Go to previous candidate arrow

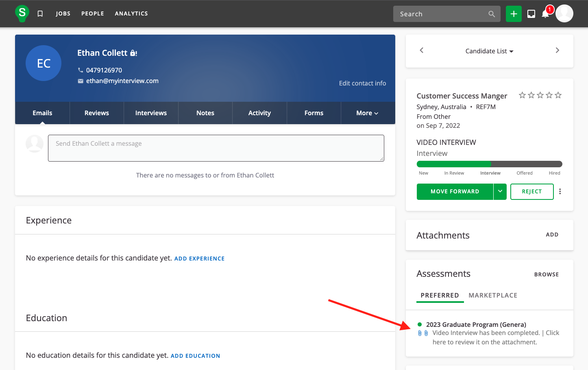click(x=422, y=50)
